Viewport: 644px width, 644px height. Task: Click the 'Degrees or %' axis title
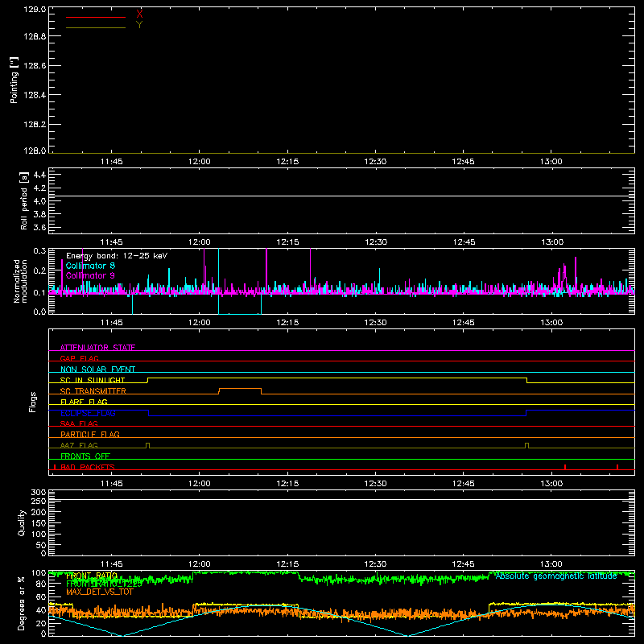pyautogui.click(x=22, y=603)
